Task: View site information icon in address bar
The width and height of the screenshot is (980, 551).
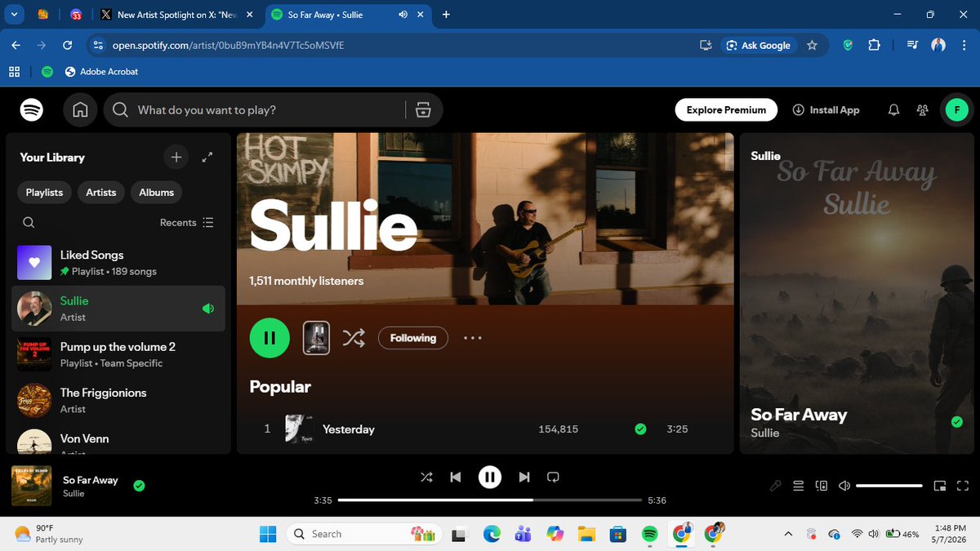Action: pos(98,46)
